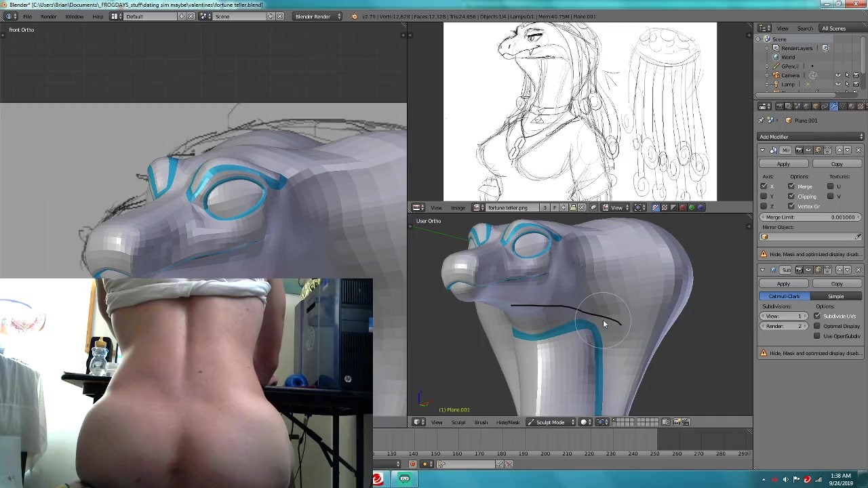The width and height of the screenshot is (868, 488).
Task: Open the Blender Render engine dropdown
Action: [x=317, y=16]
